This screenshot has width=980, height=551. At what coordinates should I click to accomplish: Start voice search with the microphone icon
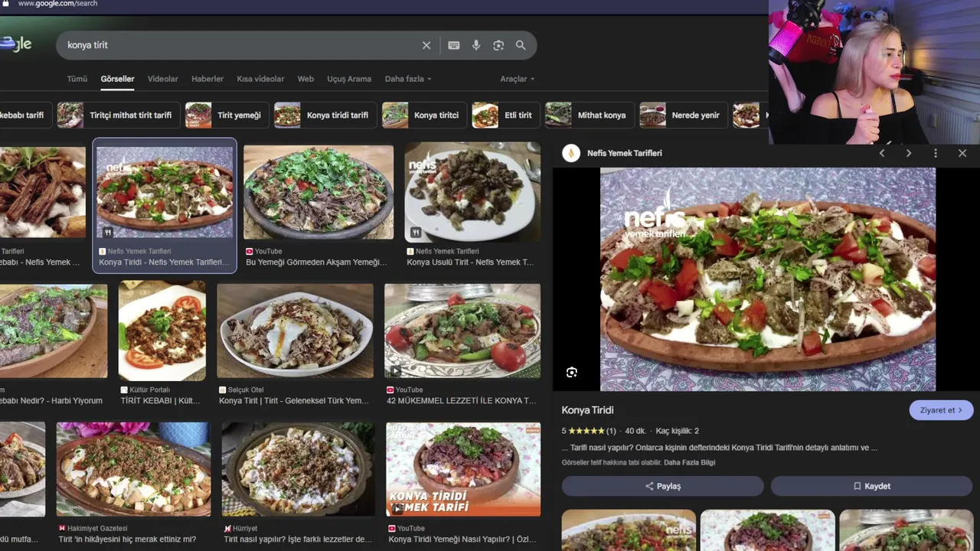click(x=476, y=45)
